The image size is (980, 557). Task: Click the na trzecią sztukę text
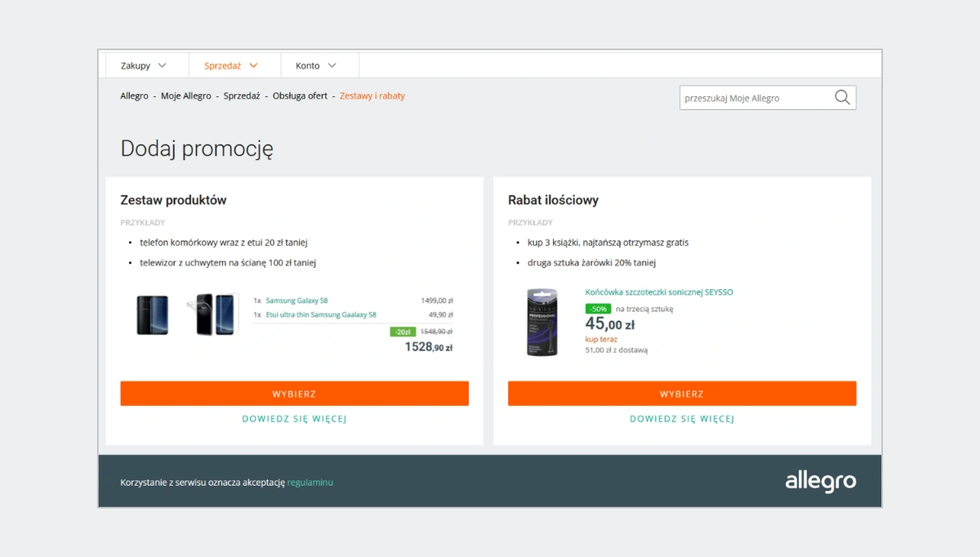644,309
